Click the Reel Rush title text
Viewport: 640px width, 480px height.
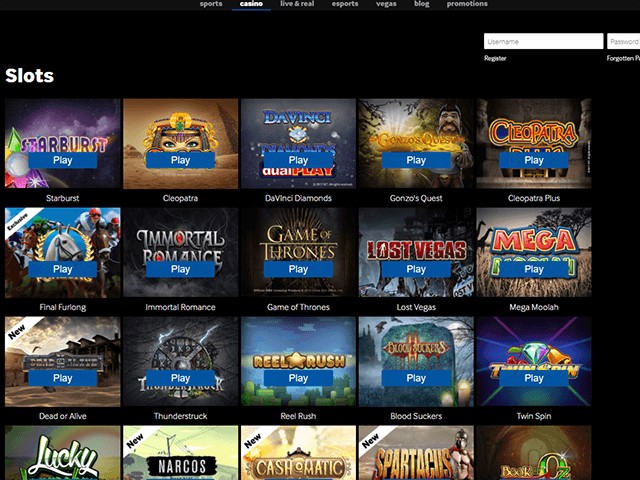(x=298, y=416)
